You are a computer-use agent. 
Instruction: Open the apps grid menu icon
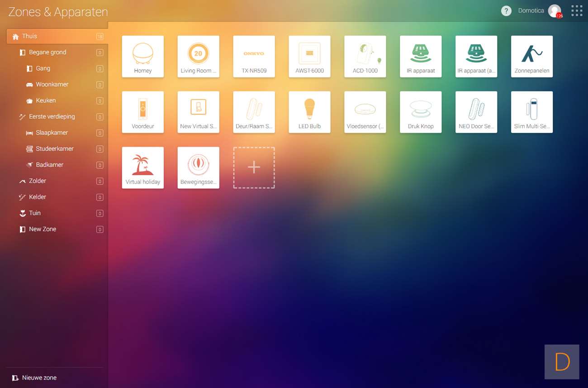577,11
